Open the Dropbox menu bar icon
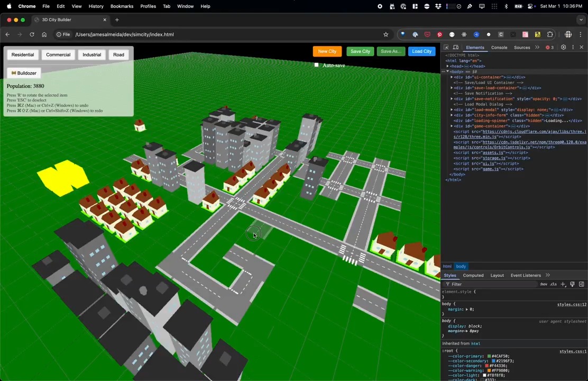Image resolution: width=588 pixels, height=381 pixels. pos(438,6)
